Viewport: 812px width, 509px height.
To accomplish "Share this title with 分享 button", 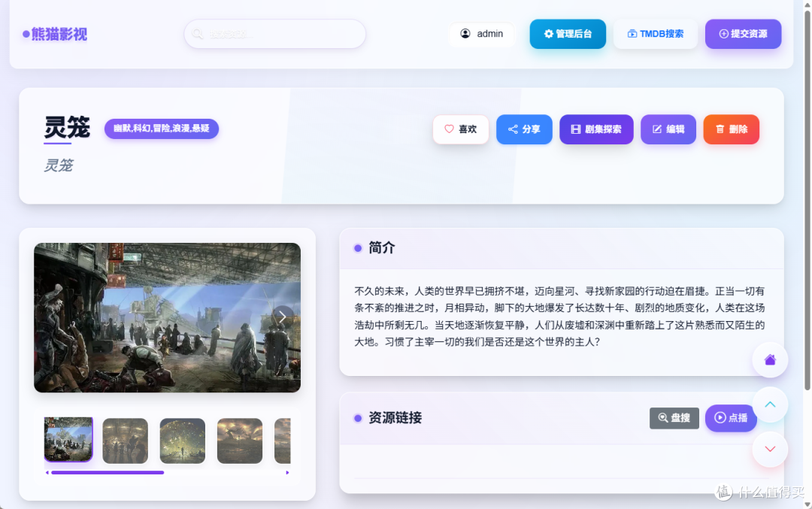I will (524, 129).
